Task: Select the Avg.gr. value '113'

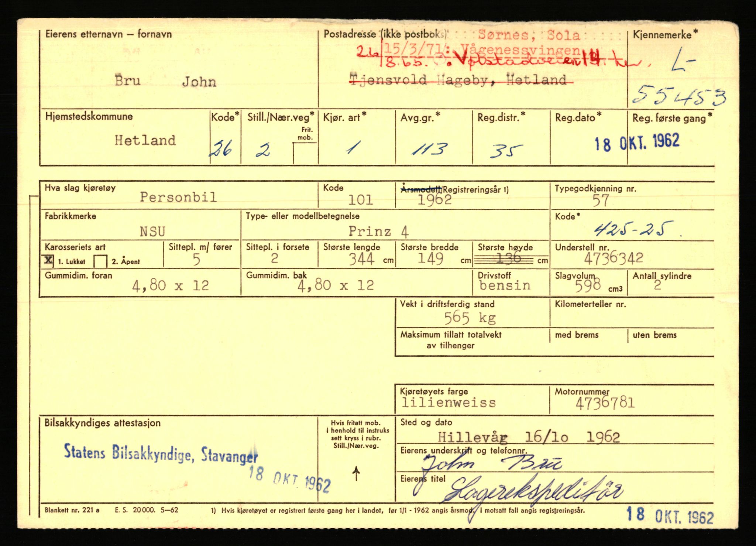Action: (x=430, y=149)
